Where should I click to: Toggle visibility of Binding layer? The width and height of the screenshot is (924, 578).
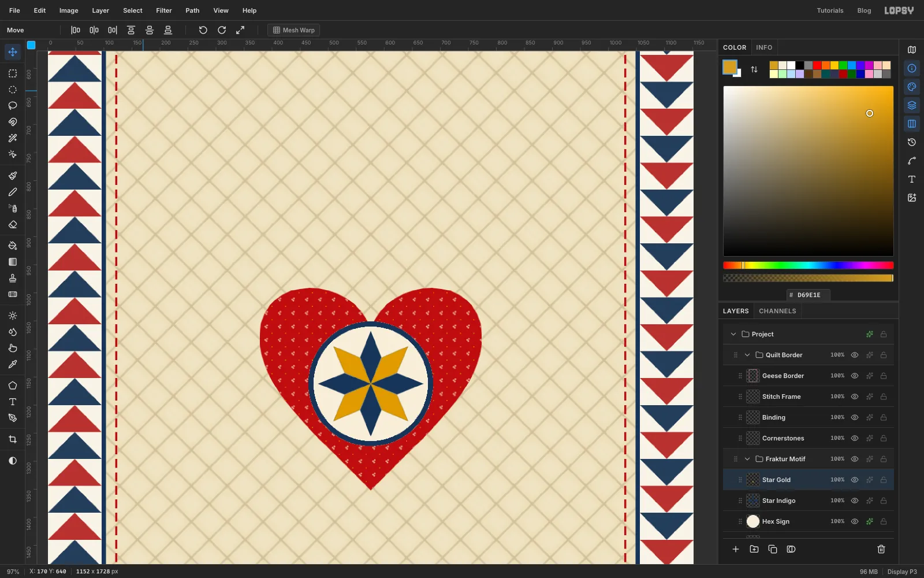pos(855,417)
